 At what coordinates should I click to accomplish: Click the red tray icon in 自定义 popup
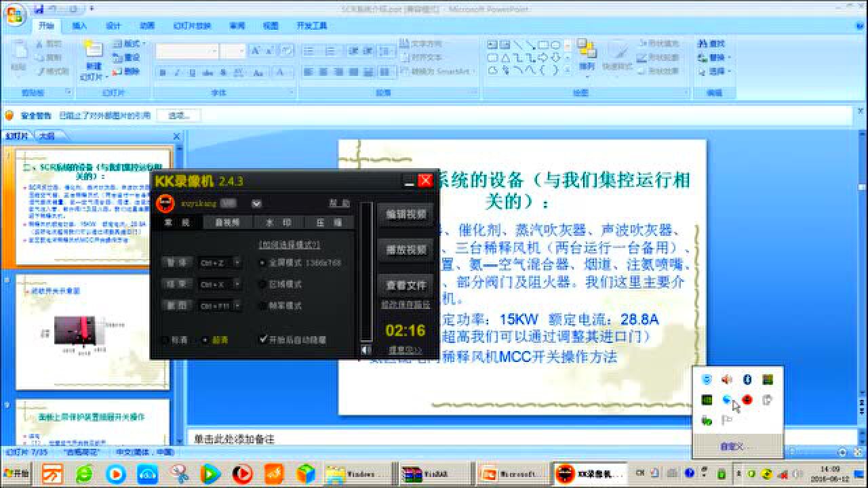(746, 400)
